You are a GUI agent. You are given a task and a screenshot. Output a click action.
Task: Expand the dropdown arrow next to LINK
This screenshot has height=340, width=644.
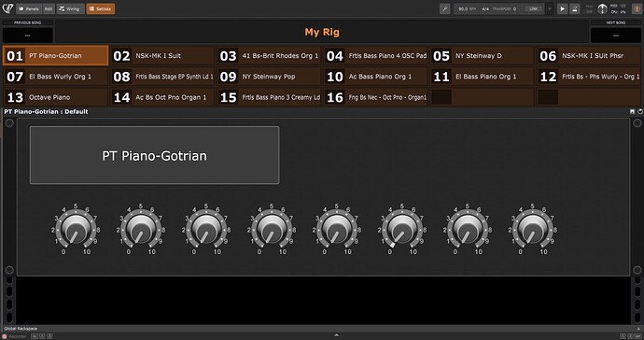(x=550, y=8)
